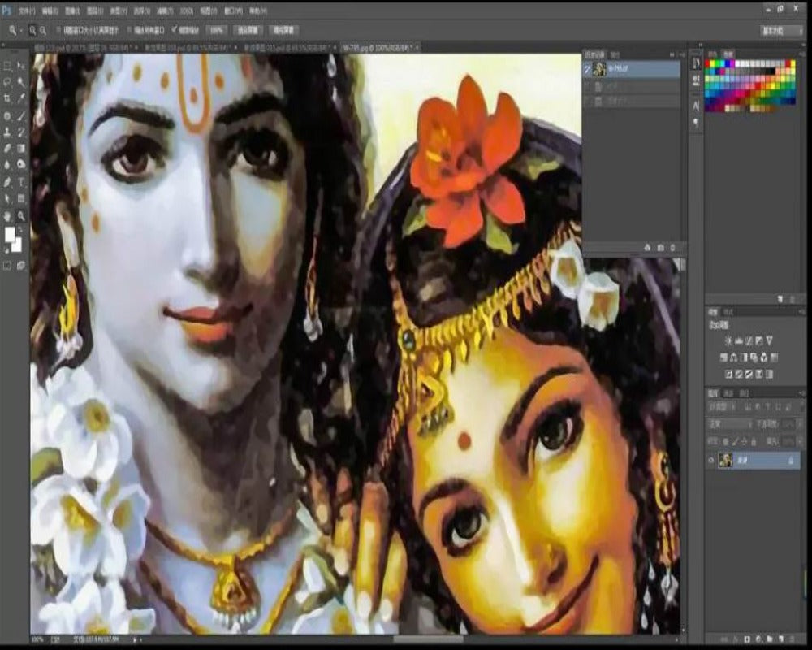Screen dimensions: 812x650
Task: Enable the 缩放所有窗口 checkbox
Action: [x=128, y=30]
